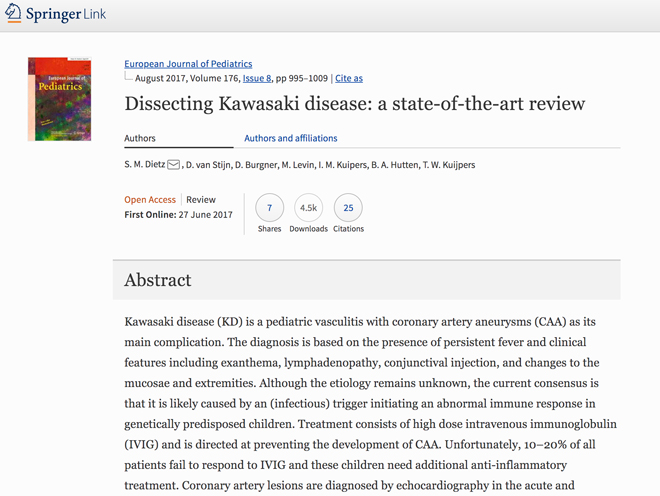Image resolution: width=660 pixels, height=496 pixels.
Task: Select author name M. Levin
Action: (298, 165)
